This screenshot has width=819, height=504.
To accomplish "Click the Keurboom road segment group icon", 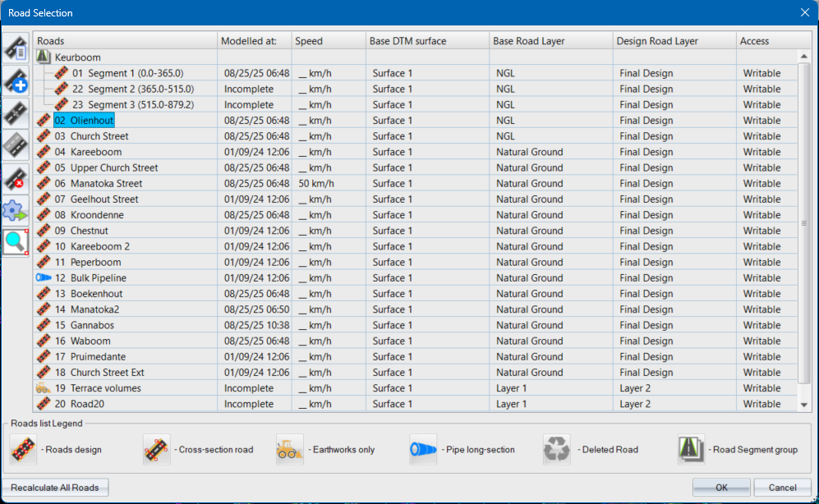I will point(44,57).
